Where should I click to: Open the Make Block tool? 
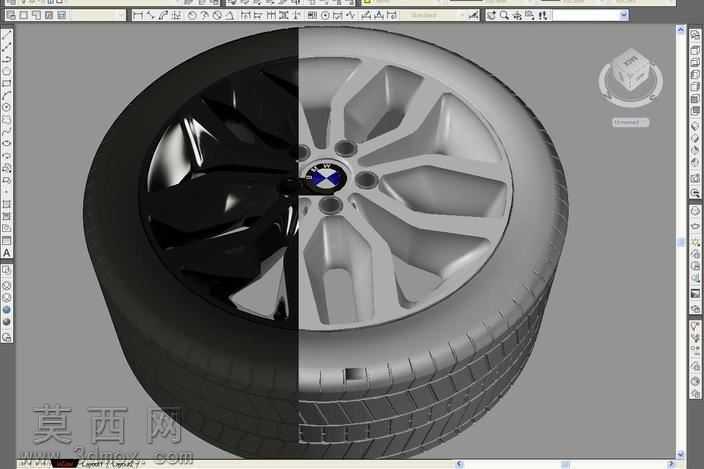point(7,180)
